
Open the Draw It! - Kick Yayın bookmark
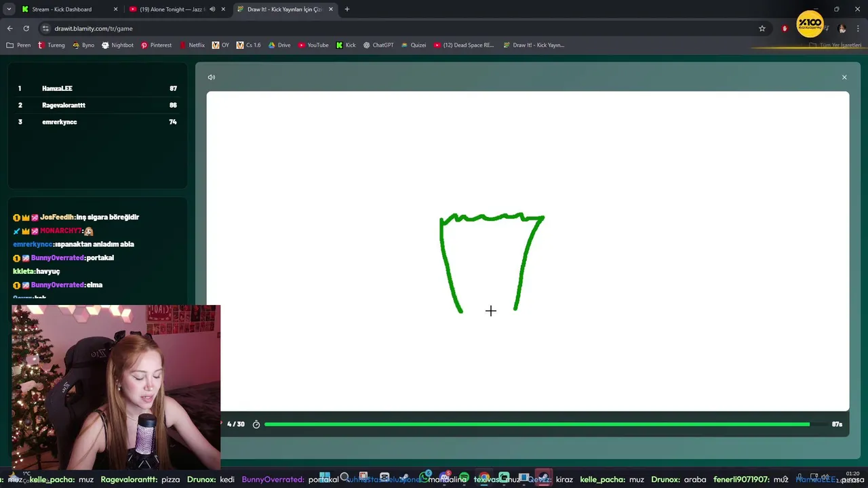534,45
